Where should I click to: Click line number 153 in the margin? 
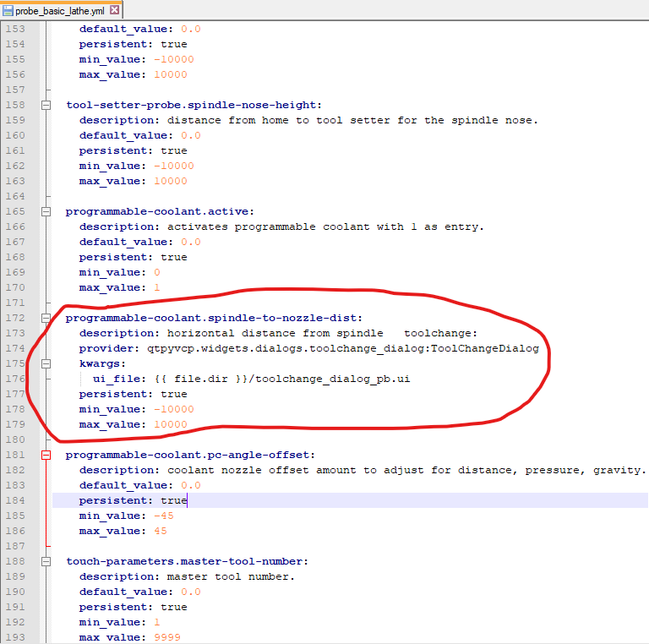(15, 29)
